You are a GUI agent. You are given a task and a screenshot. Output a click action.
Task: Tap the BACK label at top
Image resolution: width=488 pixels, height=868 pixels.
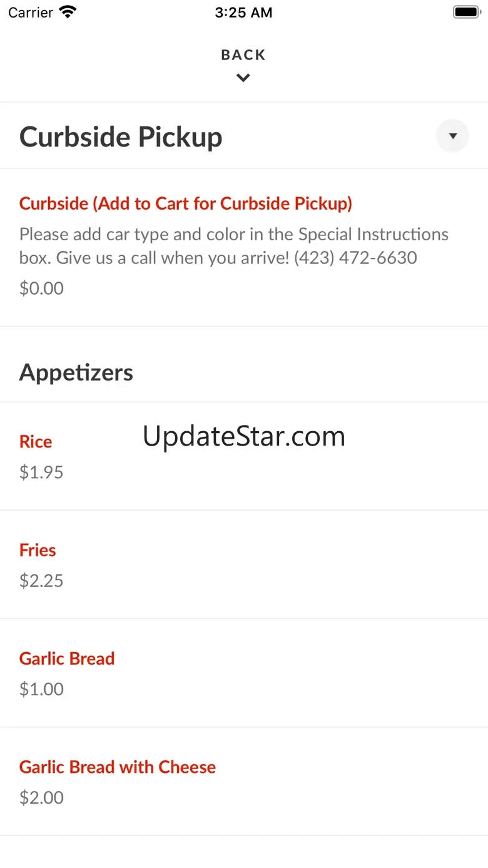click(243, 55)
